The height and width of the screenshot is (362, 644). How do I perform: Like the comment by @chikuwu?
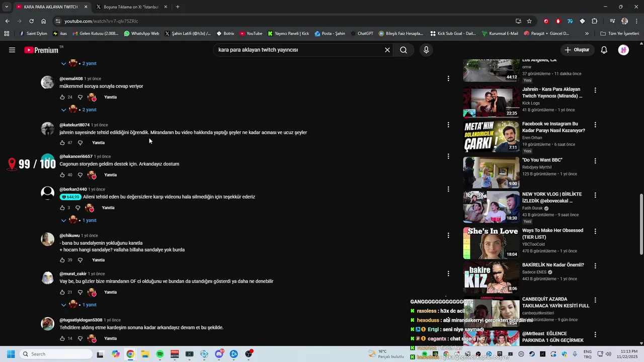click(x=62, y=260)
